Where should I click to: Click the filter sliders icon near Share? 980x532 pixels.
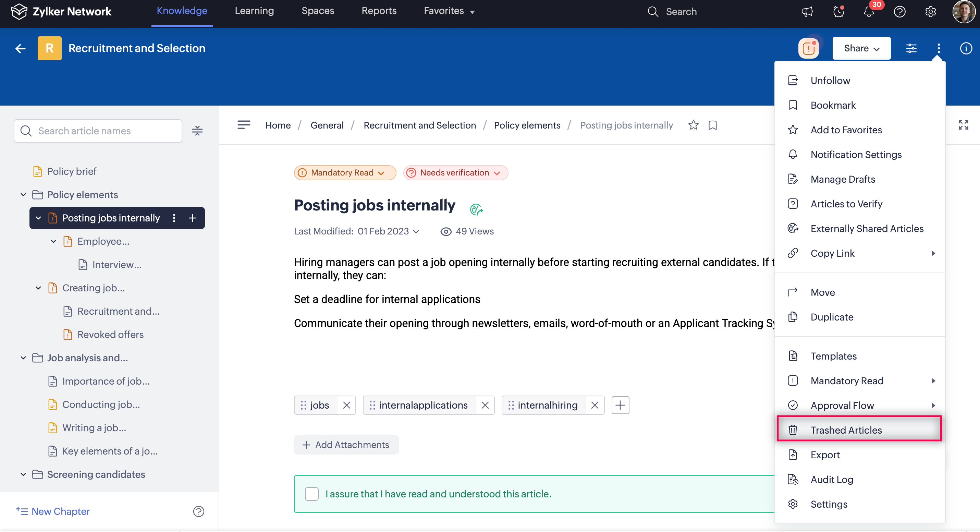[x=911, y=48]
